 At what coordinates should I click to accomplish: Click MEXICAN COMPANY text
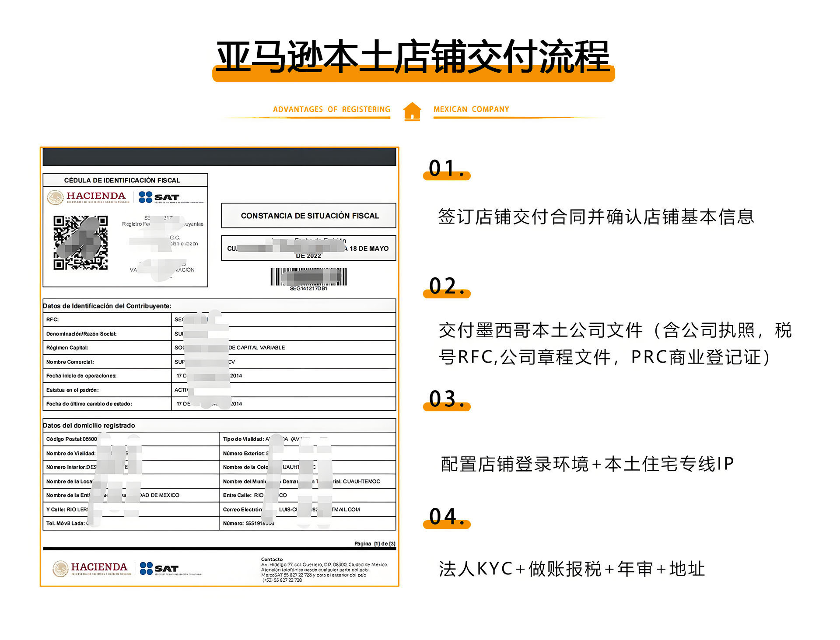(x=471, y=109)
